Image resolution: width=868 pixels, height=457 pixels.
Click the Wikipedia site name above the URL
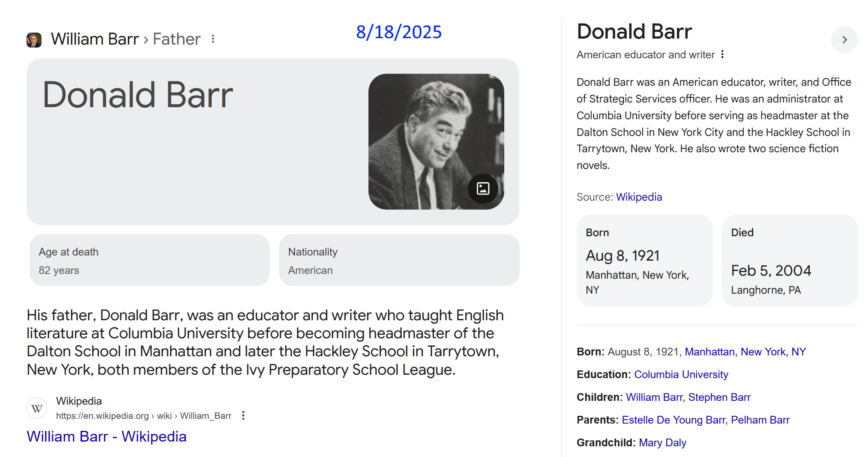point(79,401)
